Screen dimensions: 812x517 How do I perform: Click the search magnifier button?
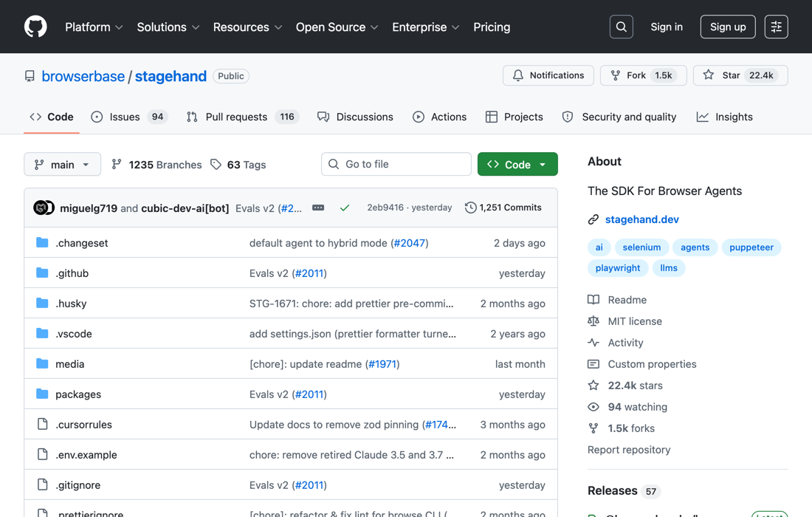point(621,27)
